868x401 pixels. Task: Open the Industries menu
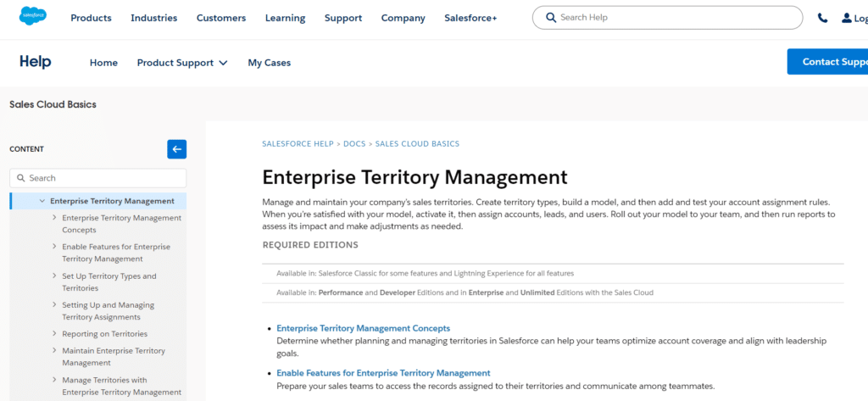153,18
